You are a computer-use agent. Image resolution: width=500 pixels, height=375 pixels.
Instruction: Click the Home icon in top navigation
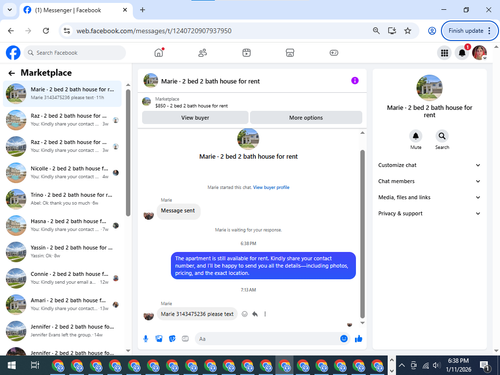click(159, 53)
